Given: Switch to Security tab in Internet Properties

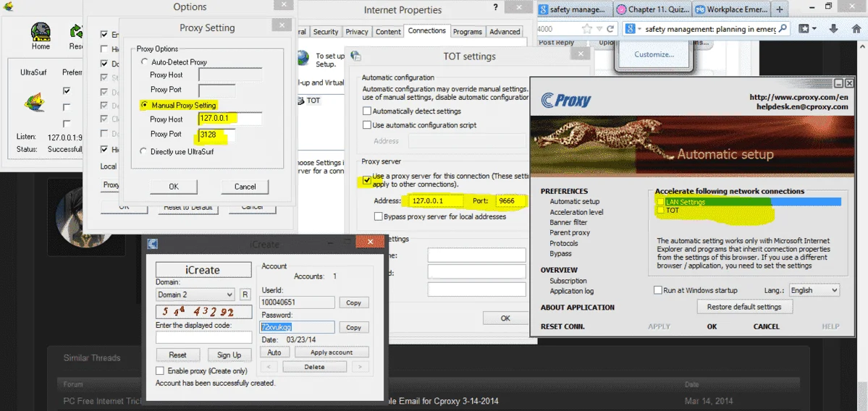Looking at the screenshot, I should point(326,32).
